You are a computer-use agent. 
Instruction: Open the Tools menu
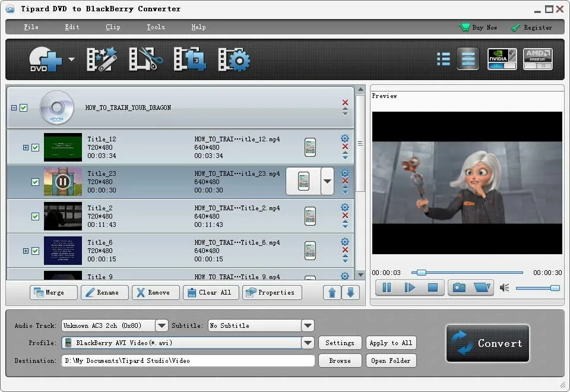point(156,27)
